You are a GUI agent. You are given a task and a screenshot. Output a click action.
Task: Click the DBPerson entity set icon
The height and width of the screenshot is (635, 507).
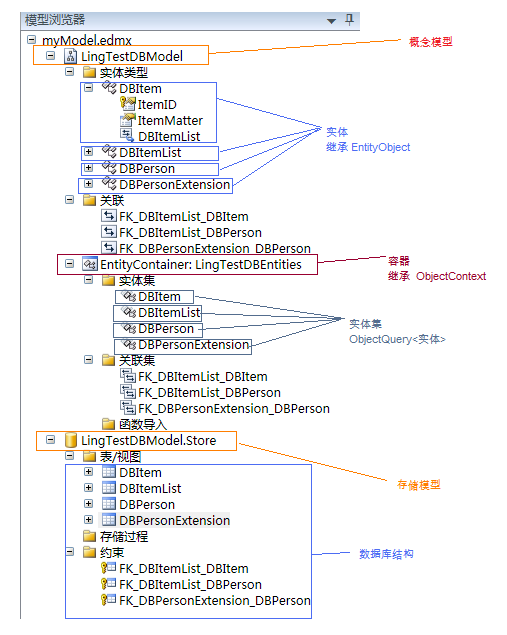(x=129, y=328)
